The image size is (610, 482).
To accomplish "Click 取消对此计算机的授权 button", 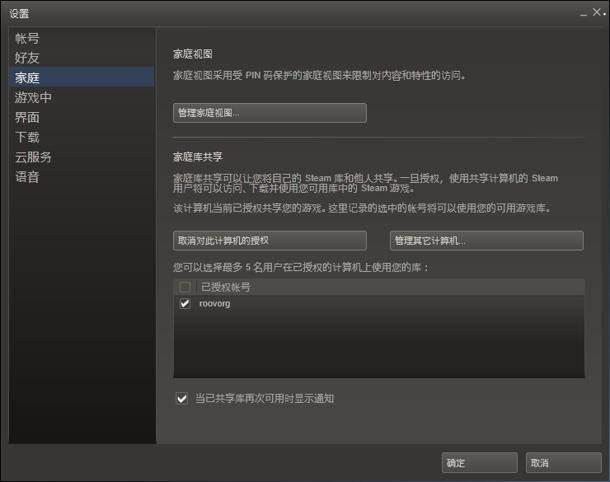I will click(x=270, y=240).
